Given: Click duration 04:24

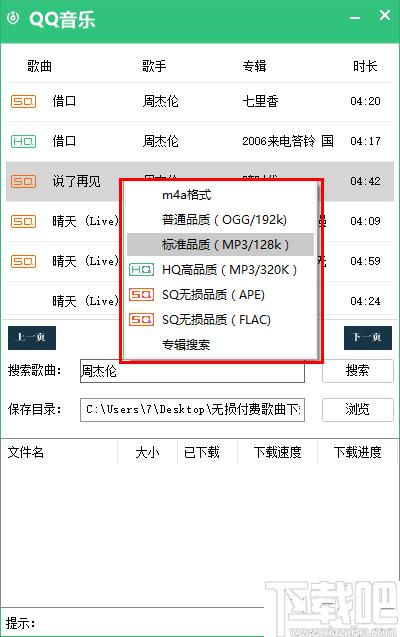Looking at the screenshot, I should click(365, 301).
